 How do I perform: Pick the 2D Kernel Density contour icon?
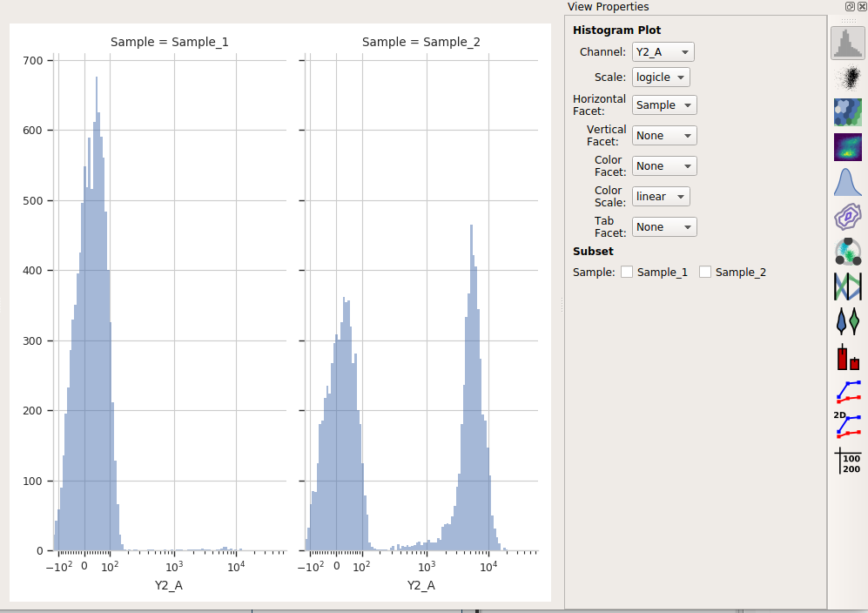click(847, 217)
